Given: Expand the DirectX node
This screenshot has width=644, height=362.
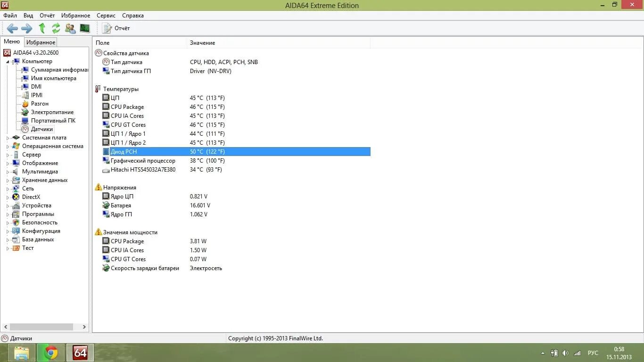Looking at the screenshot, I should point(8,197).
